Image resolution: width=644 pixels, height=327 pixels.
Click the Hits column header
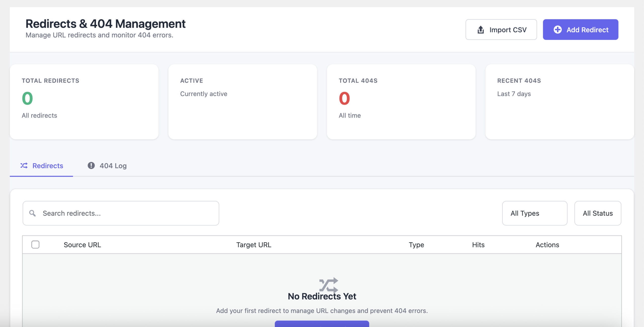(x=478, y=245)
